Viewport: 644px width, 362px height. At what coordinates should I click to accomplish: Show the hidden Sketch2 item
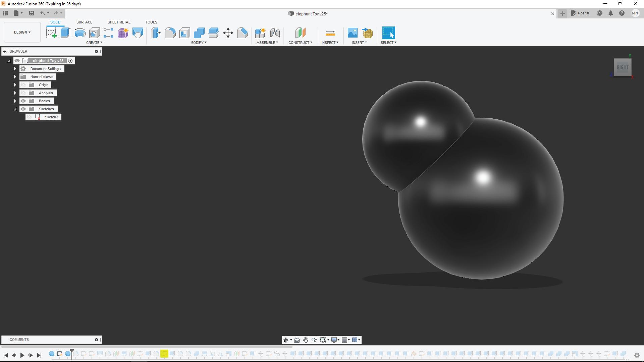pyautogui.click(x=30, y=117)
